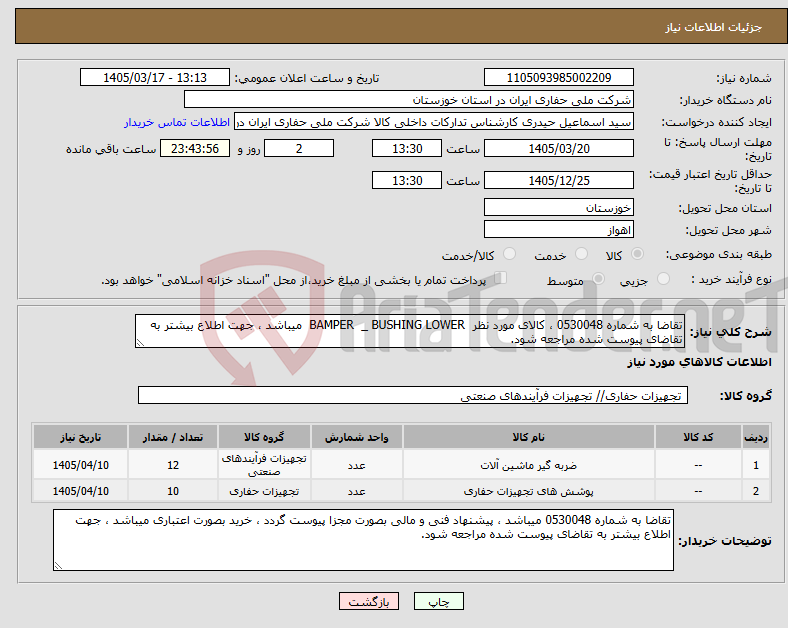Click the need date in row two
Screen dimensions: 788x628
coord(80,491)
